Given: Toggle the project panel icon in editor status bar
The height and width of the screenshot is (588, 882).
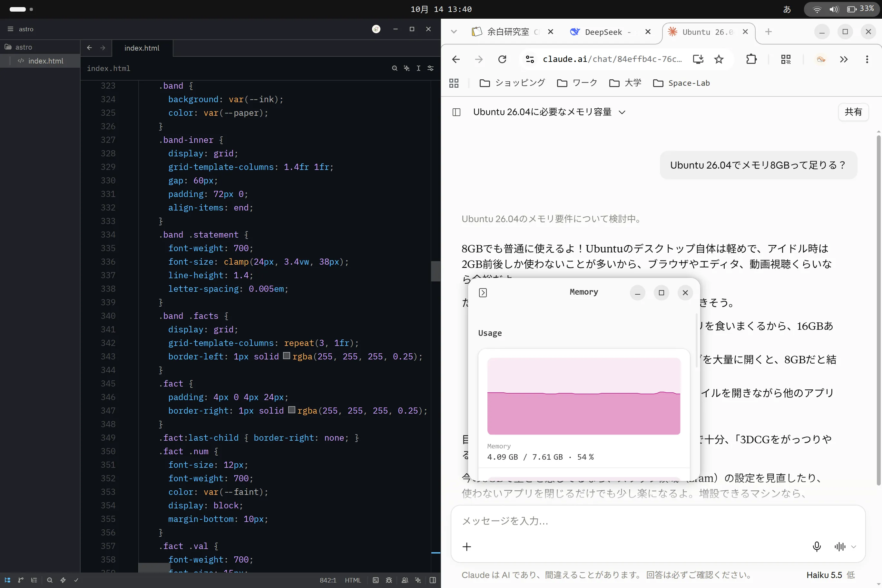Looking at the screenshot, I should [x=7, y=580].
